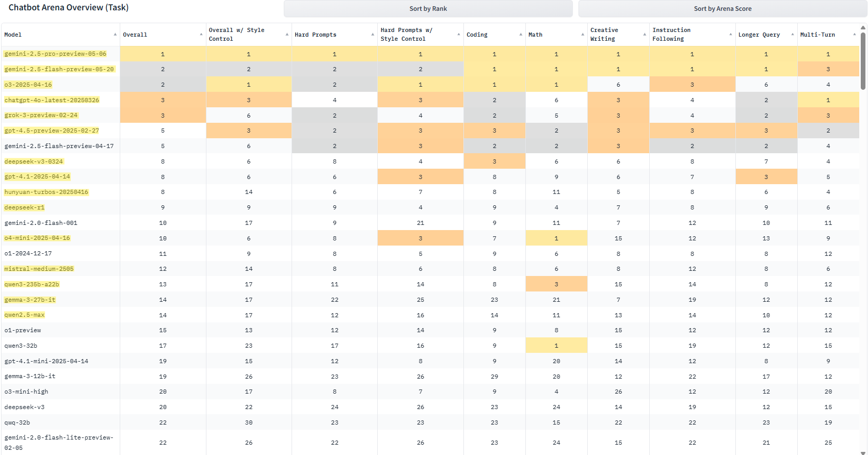Click the Sort by Arena Score button

click(x=722, y=9)
